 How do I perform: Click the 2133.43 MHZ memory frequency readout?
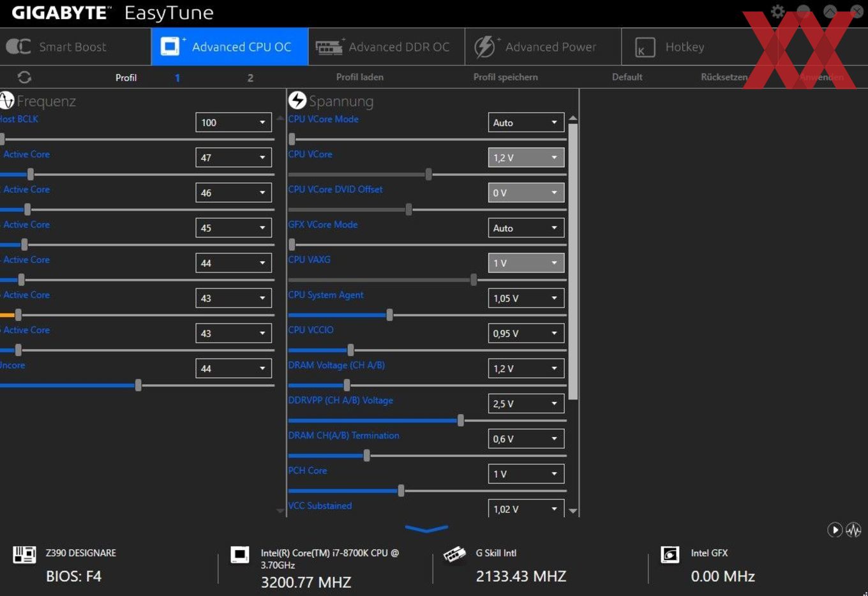[521, 576]
